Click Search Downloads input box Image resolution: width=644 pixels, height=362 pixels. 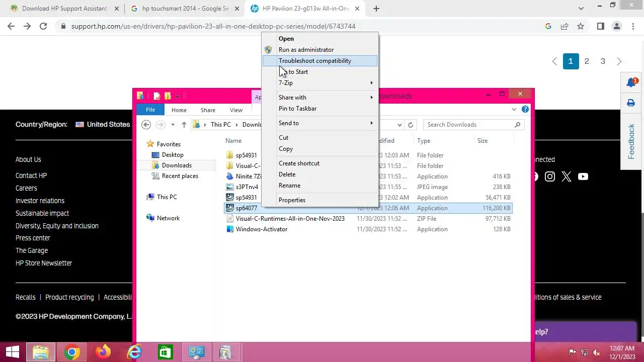point(473,125)
